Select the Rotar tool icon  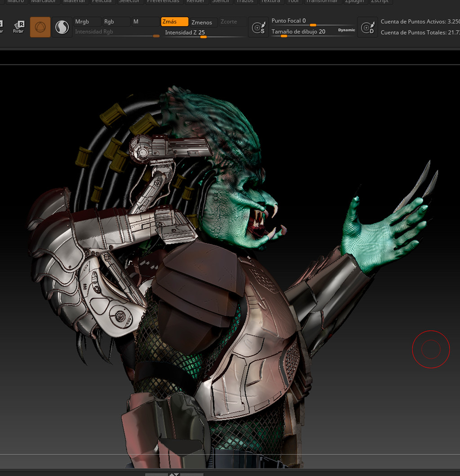18,27
